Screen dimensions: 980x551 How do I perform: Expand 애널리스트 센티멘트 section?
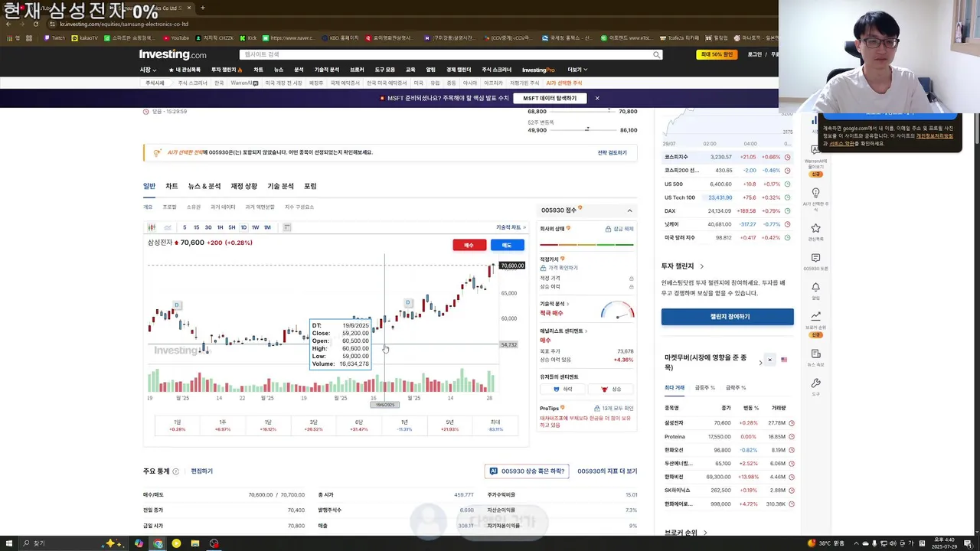tap(564, 331)
